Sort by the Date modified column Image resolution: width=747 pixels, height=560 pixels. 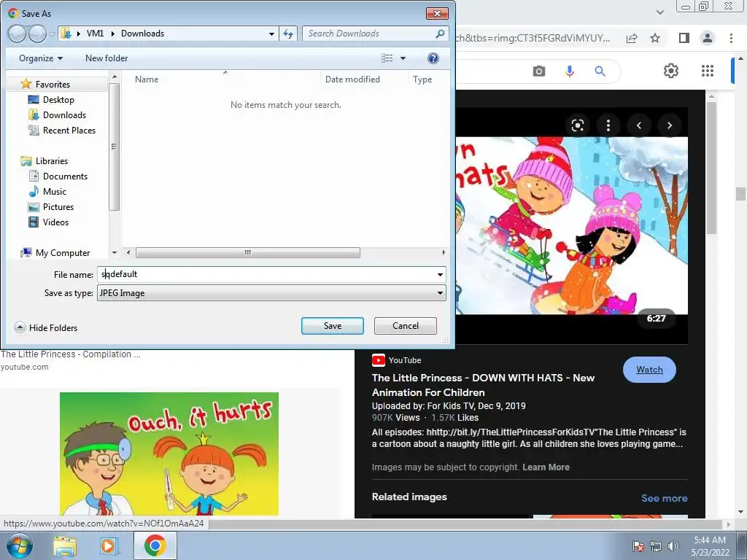coord(352,79)
